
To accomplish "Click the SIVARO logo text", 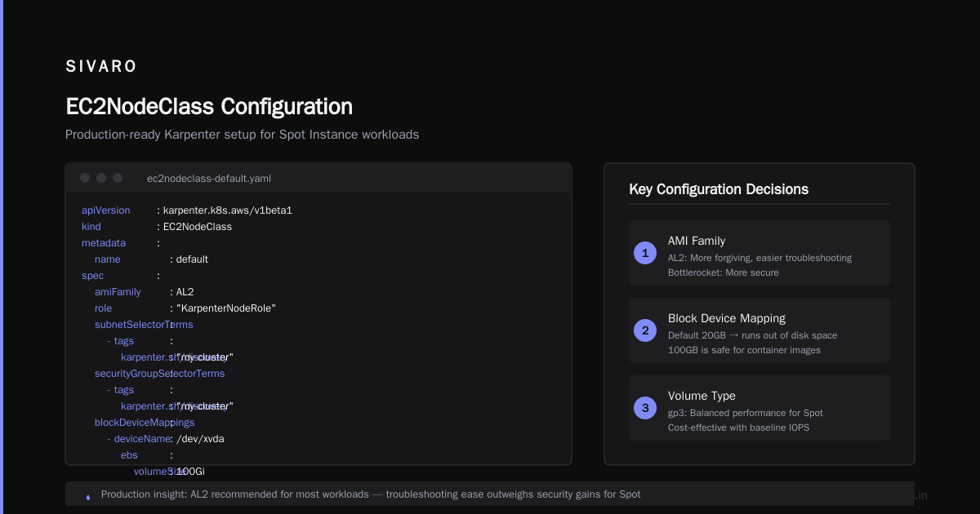I will [x=101, y=67].
